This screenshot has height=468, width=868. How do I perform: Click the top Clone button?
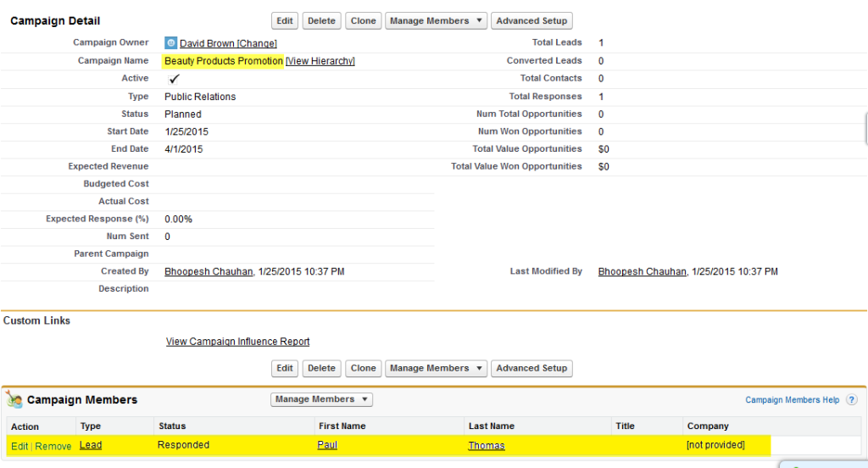point(363,21)
